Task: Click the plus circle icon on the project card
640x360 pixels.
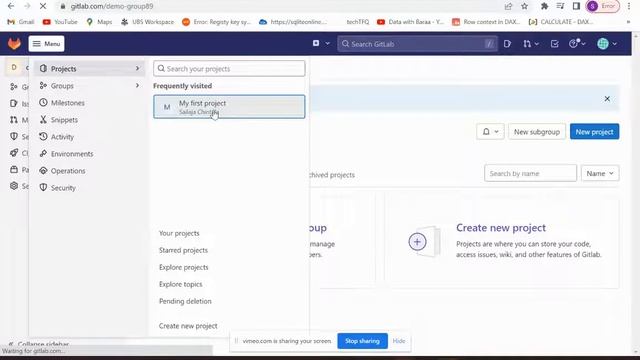Action: 417,242
